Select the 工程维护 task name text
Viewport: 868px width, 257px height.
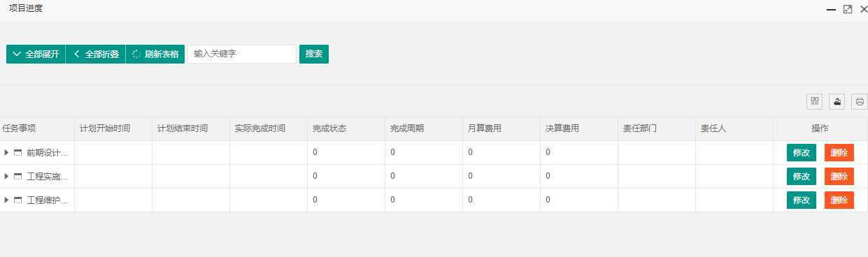click(x=48, y=200)
